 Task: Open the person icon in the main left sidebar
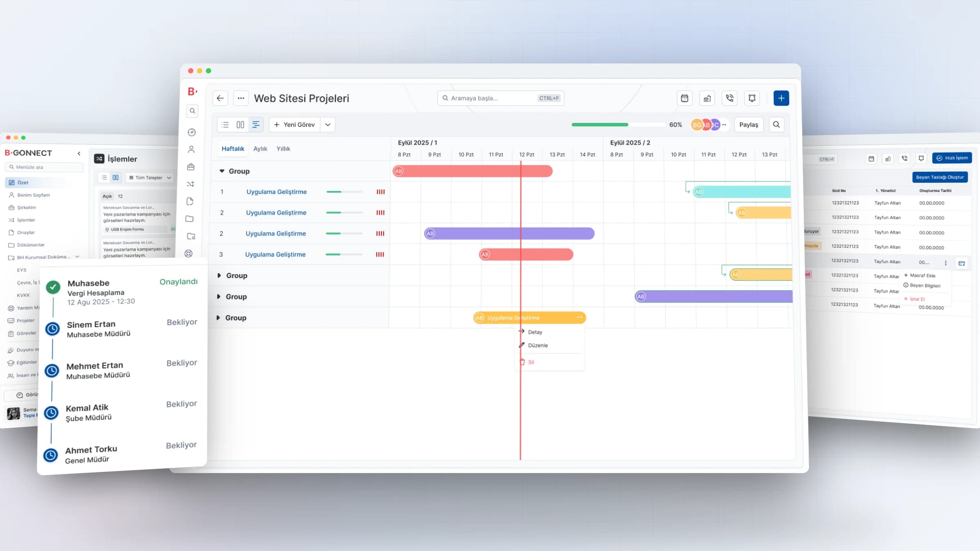(x=191, y=149)
